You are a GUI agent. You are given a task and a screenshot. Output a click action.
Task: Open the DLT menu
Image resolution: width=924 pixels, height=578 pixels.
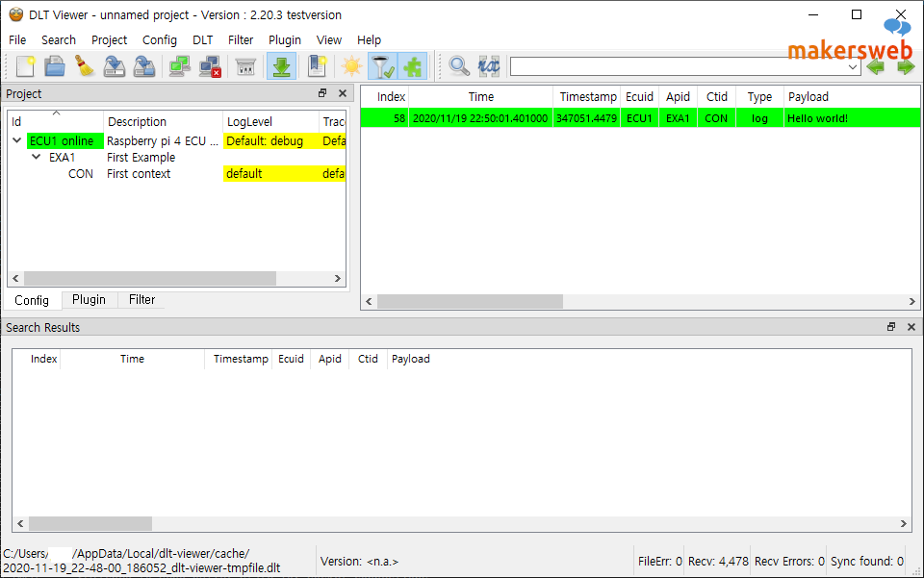[x=202, y=39]
